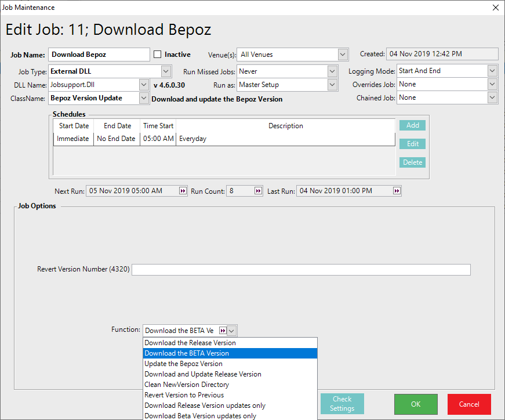Click the Add schedule button
Viewport: 505px width, 420px height.
[412, 125]
